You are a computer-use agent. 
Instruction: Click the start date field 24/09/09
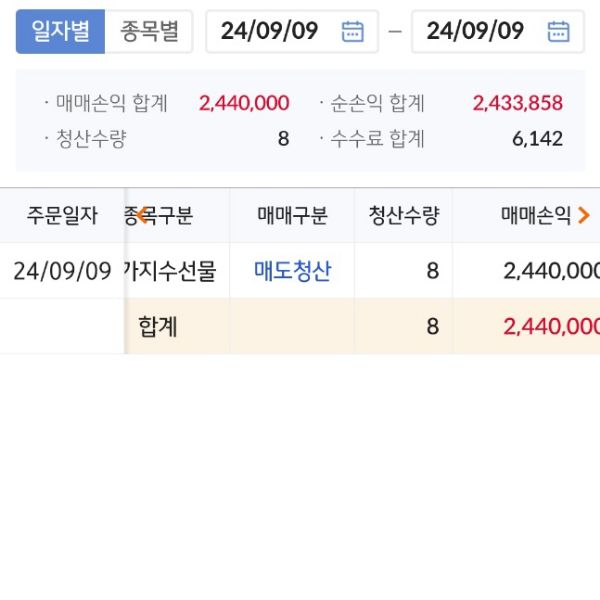coord(270,31)
